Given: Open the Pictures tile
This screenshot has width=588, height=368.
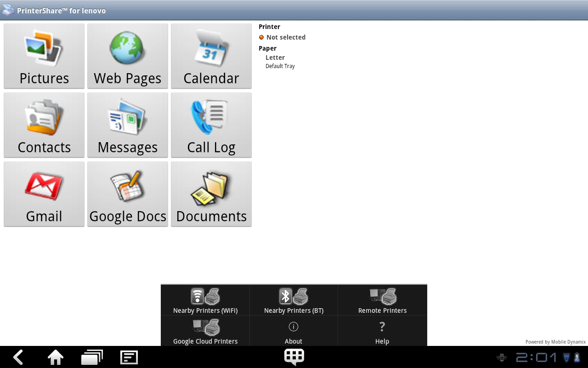Looking at the screenshot, I should tap(44, 56).
